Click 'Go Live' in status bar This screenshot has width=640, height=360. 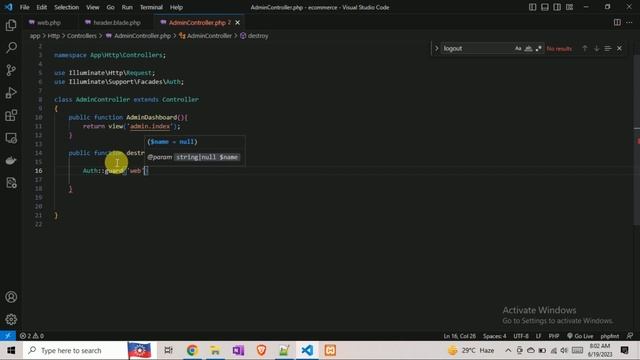tap(580, 336)
